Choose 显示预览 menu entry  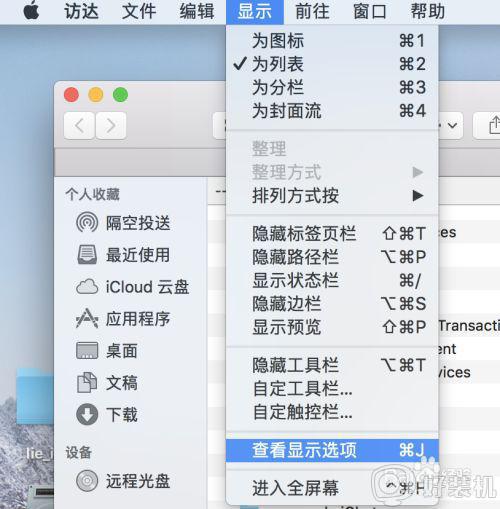[332, 327]
